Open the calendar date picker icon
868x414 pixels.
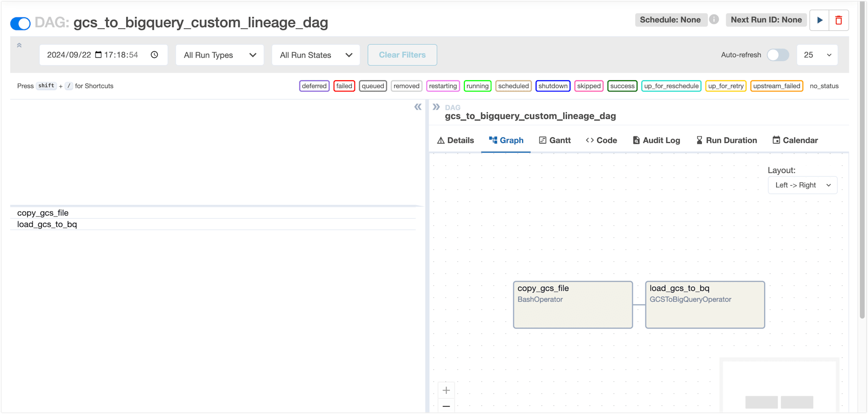tap(99, 55)
